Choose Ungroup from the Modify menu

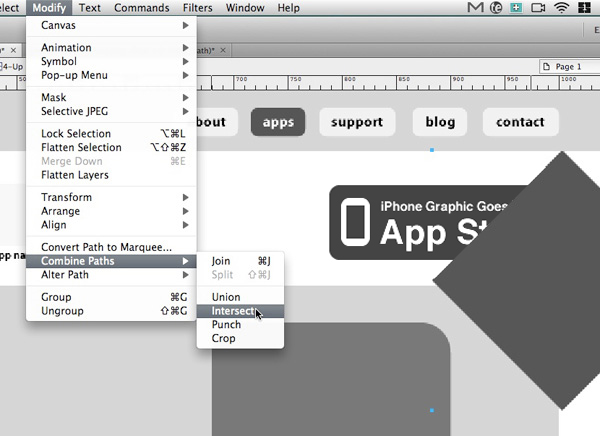[x=111, y=311]
